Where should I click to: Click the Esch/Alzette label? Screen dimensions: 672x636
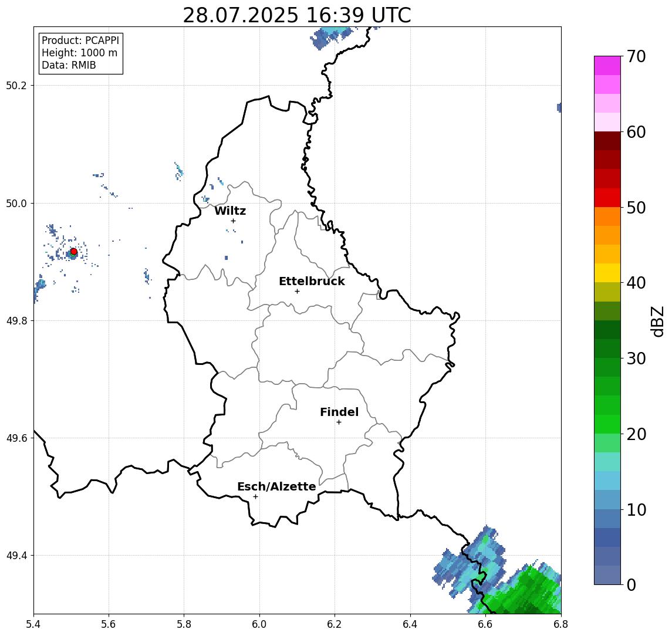click(276, 486)
